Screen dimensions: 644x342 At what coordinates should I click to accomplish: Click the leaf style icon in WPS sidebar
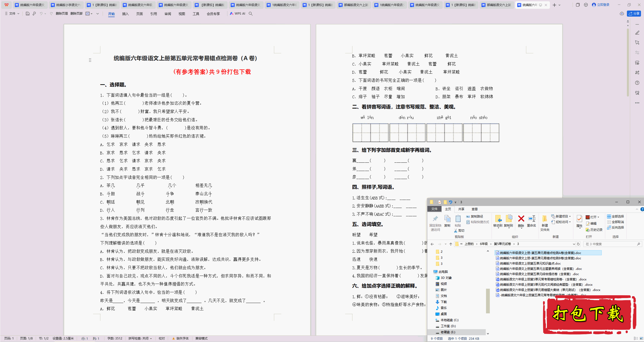[637, 63]
